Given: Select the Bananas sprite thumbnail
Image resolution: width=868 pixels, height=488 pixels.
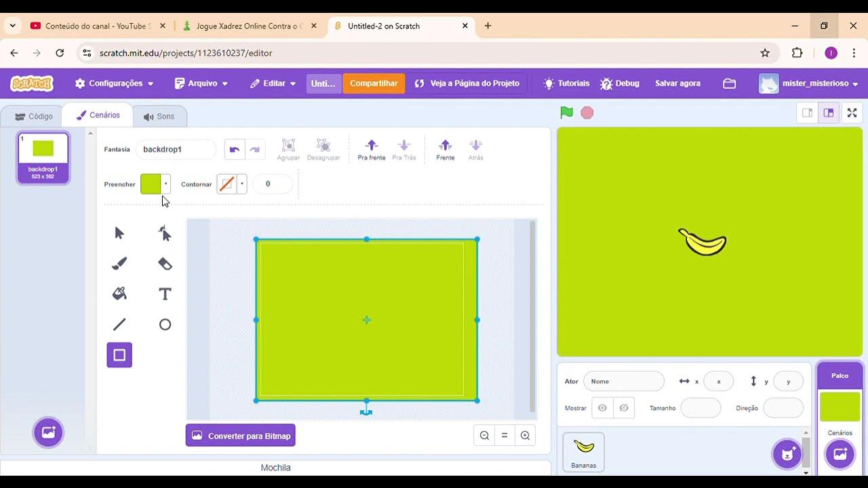Looking at the screenshot, I should click(x=583, y=452).
